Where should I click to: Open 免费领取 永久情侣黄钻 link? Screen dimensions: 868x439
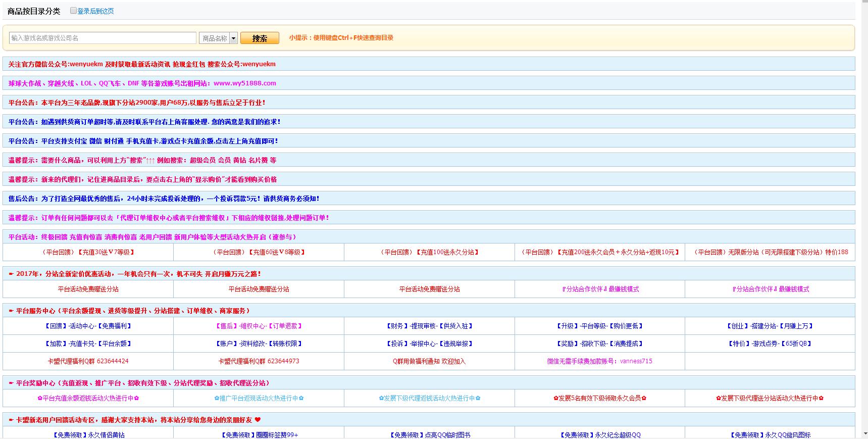click(x=88, y=434)
